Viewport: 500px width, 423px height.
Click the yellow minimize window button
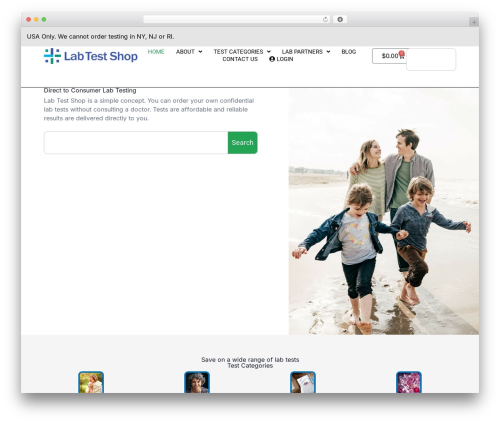pos(36,20)
